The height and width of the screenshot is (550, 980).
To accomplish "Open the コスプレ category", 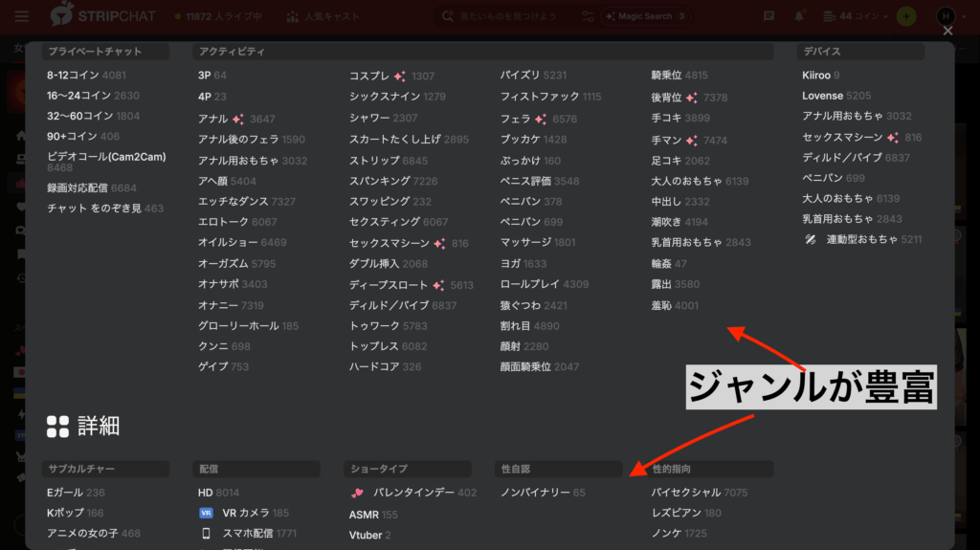I will [391, 76].
